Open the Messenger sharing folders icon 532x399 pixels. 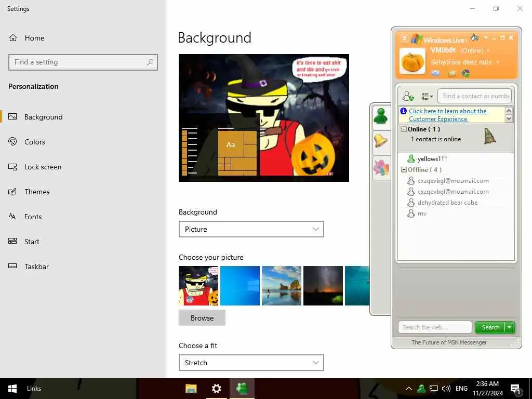(451, 74)
